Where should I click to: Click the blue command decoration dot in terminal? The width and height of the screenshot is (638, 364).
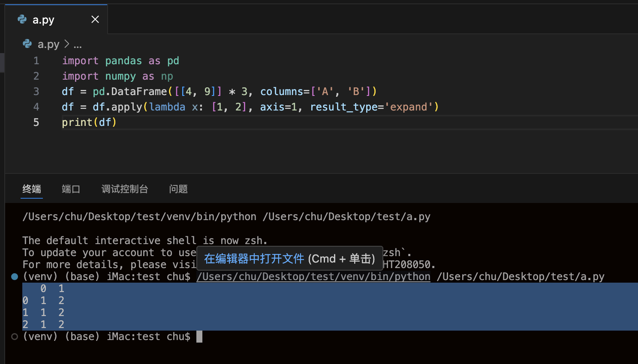pos(15,277)
